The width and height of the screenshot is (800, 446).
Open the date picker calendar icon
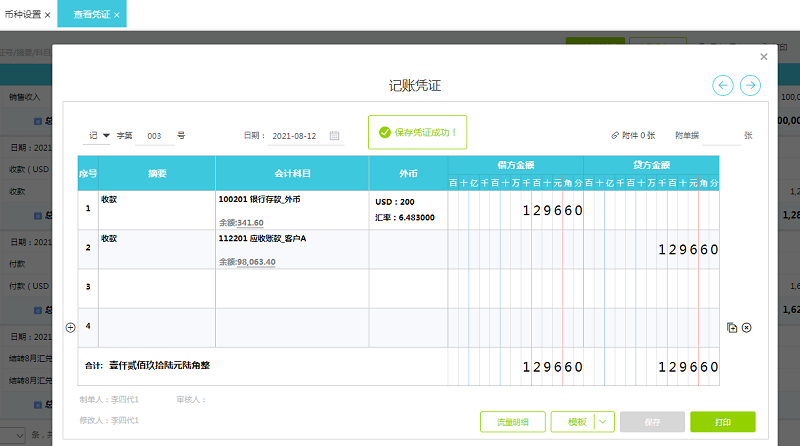[x=334, y=135]
